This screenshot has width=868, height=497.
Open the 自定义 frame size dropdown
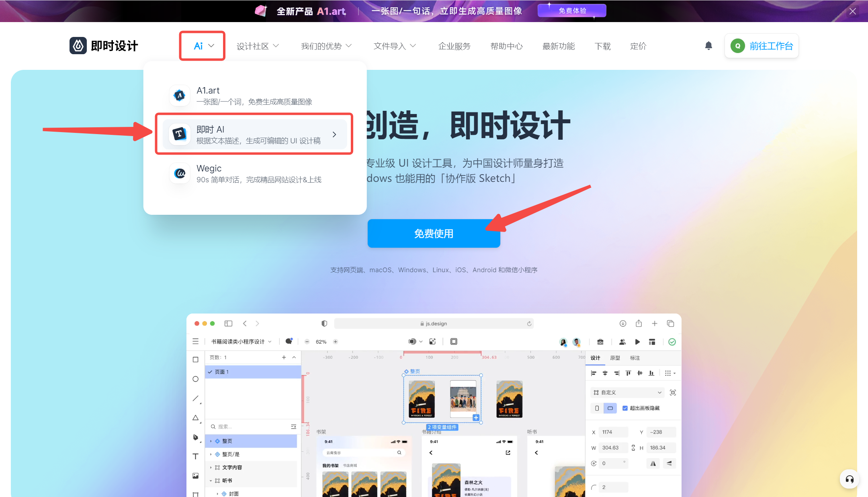click(x=627, y=393)
